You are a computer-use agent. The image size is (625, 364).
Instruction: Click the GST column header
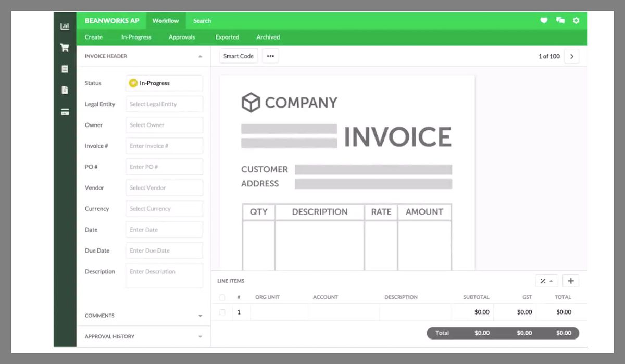click(528, 297)
